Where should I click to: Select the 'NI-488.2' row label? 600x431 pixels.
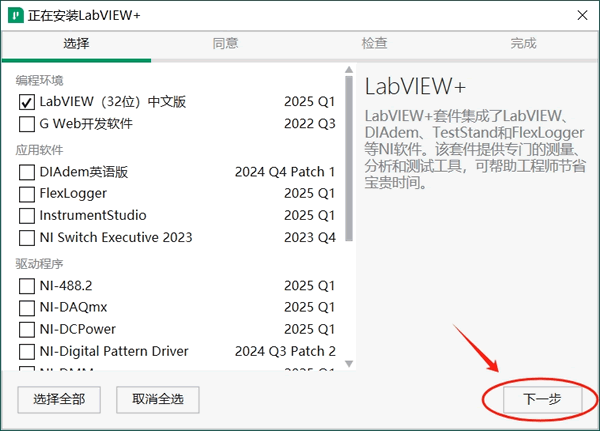click(x=66, y=286)
